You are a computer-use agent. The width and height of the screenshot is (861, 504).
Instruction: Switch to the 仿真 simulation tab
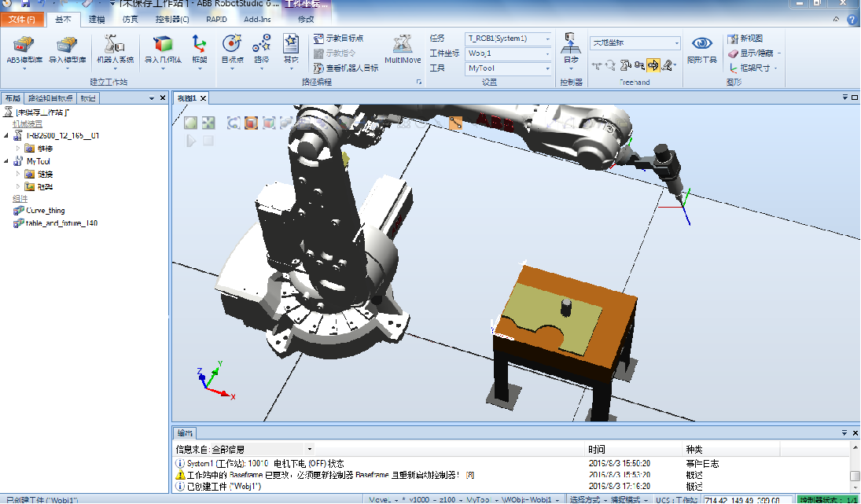point(131,19)
